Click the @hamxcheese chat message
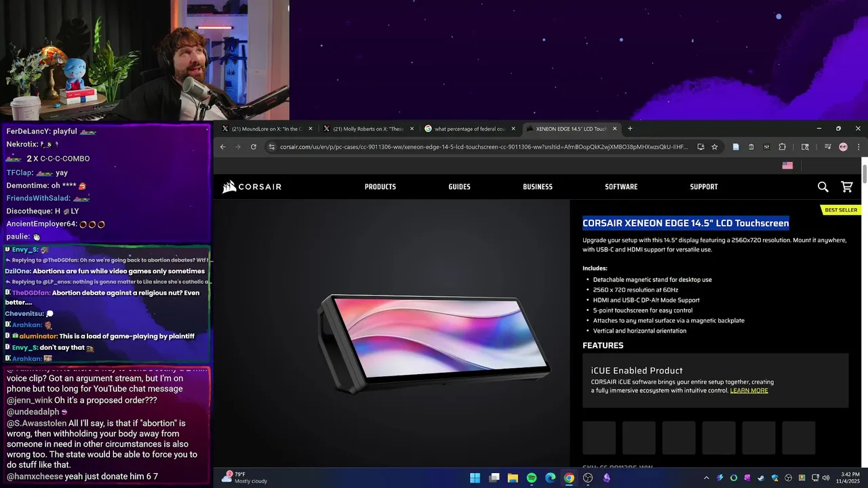 click(83, 476)
